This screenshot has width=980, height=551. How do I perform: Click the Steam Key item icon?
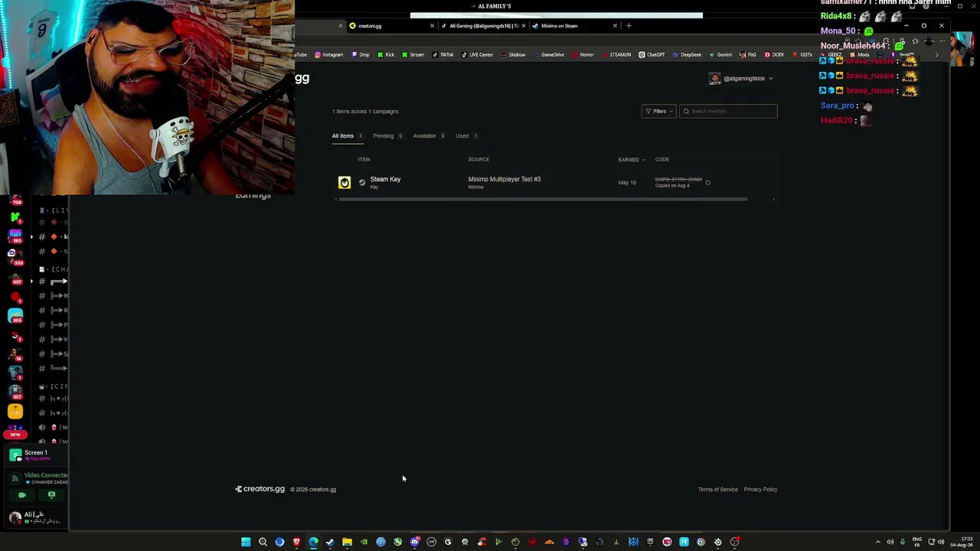pos(345,182)
